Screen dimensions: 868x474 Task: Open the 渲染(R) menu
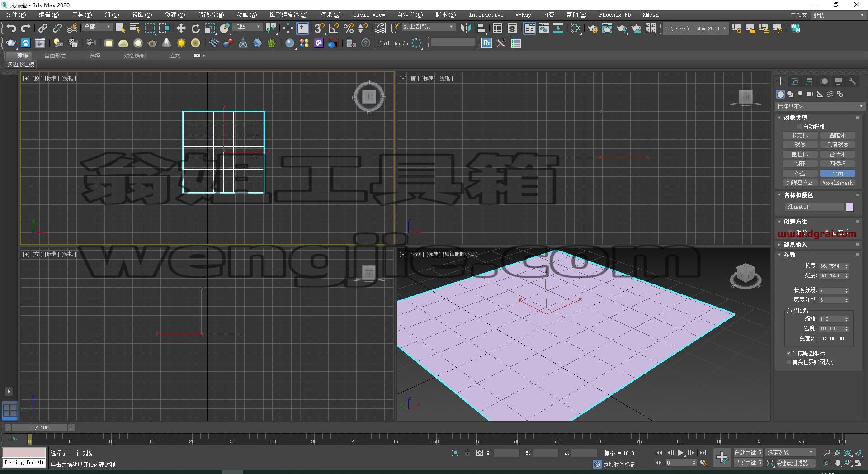pos(330,15)
